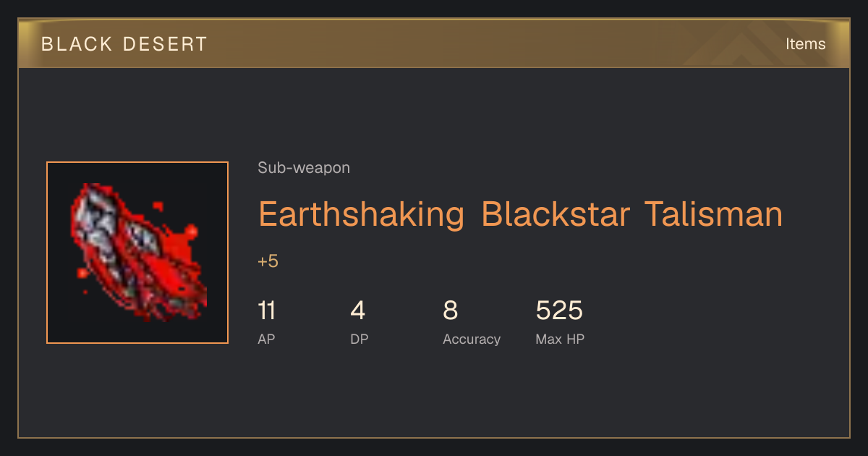
Task: Select the AP value 11
Action: [x=266, y=311]
